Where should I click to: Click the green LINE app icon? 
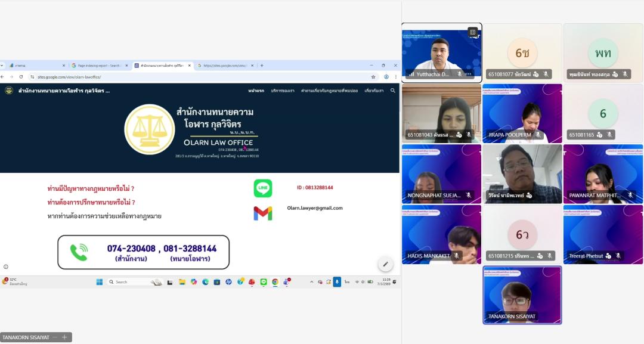click(262, 188)
